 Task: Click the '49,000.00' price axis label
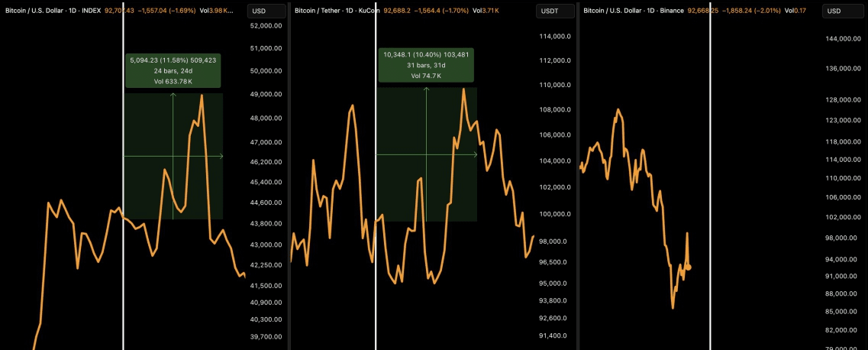tap(266, 94)
